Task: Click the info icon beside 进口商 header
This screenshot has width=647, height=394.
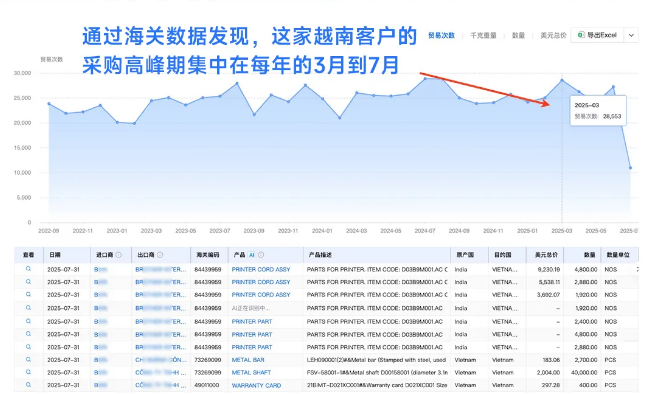Action: pos(119,255)
